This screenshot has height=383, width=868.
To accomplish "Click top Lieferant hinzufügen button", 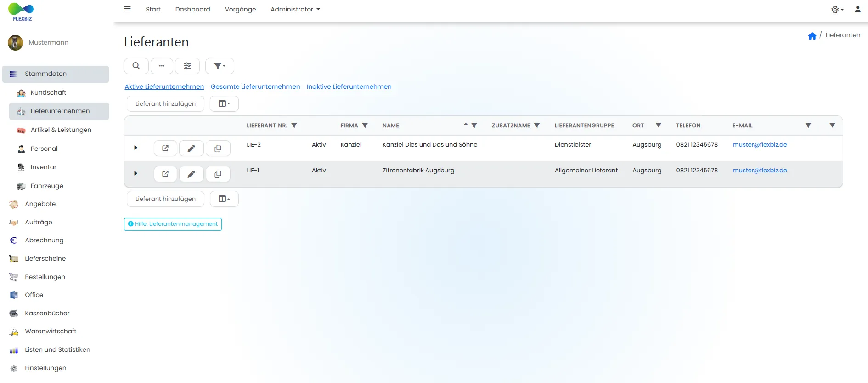I will pos(165,103).
